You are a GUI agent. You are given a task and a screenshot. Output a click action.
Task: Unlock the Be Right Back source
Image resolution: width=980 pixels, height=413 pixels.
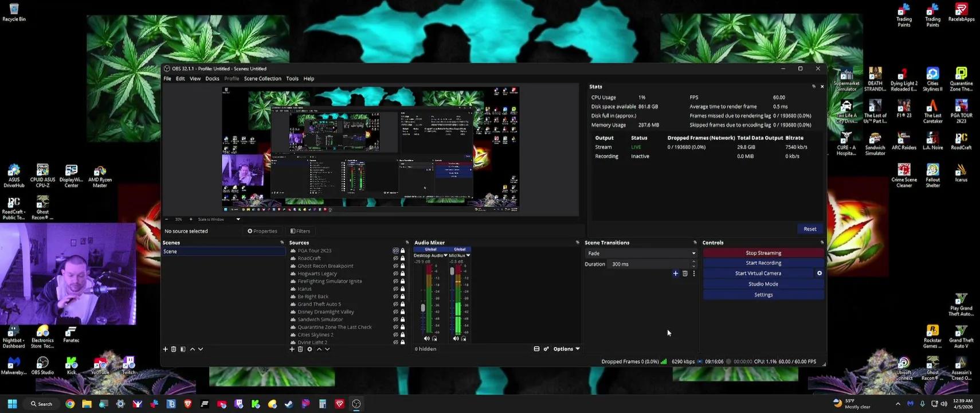coord(403,297)
